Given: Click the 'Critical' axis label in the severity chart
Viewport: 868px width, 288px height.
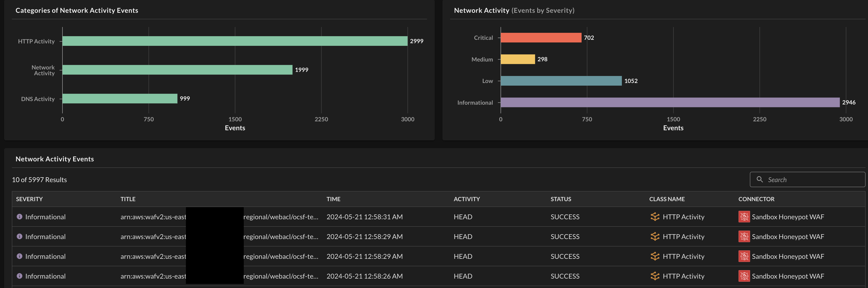Looking at the screenshot, I should pyautogui.click(x=483, y=38).
